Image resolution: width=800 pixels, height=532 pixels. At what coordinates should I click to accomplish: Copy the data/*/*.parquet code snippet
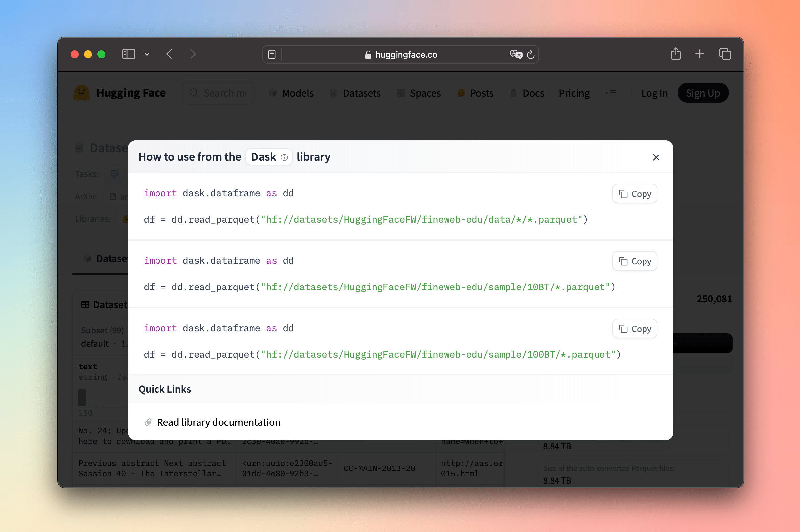click(x=635, y=194)
